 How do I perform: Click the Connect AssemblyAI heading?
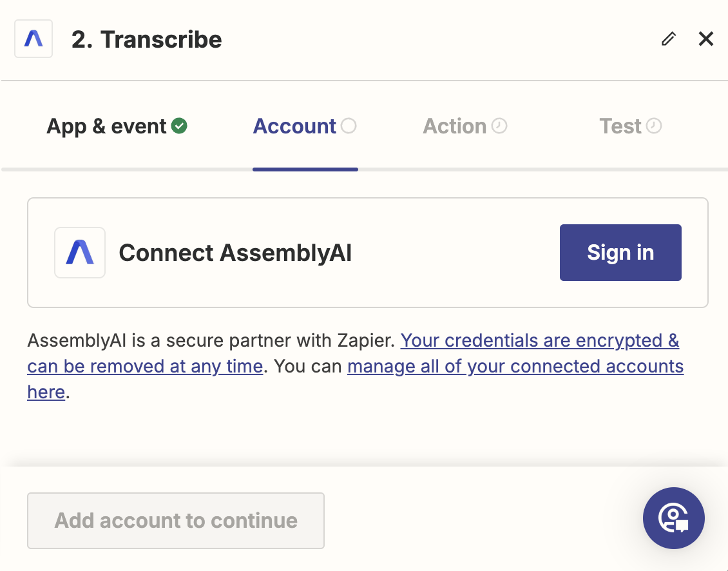tap(235, 252)
